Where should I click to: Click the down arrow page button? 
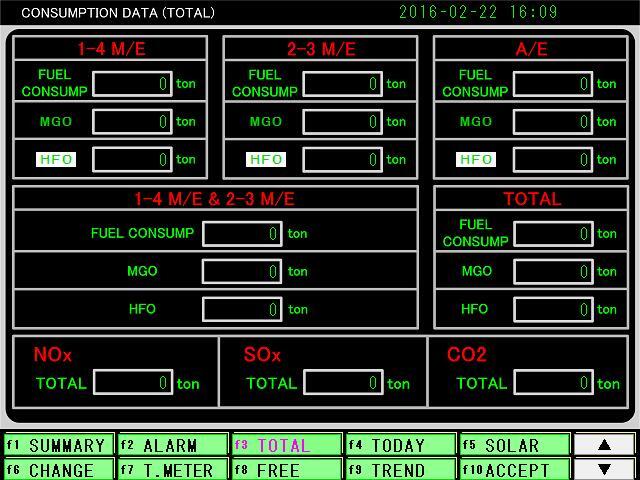603,469
